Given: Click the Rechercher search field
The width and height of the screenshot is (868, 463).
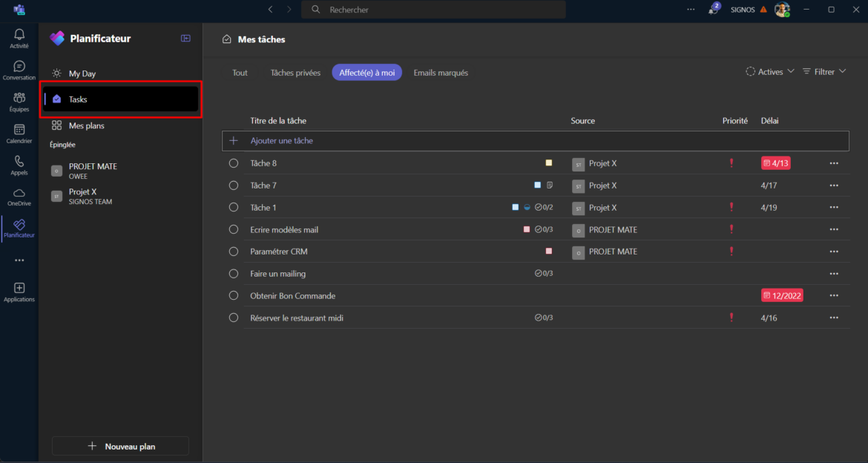Looking at the screenshot, I should pyautogui.click(x=433, y=10).
